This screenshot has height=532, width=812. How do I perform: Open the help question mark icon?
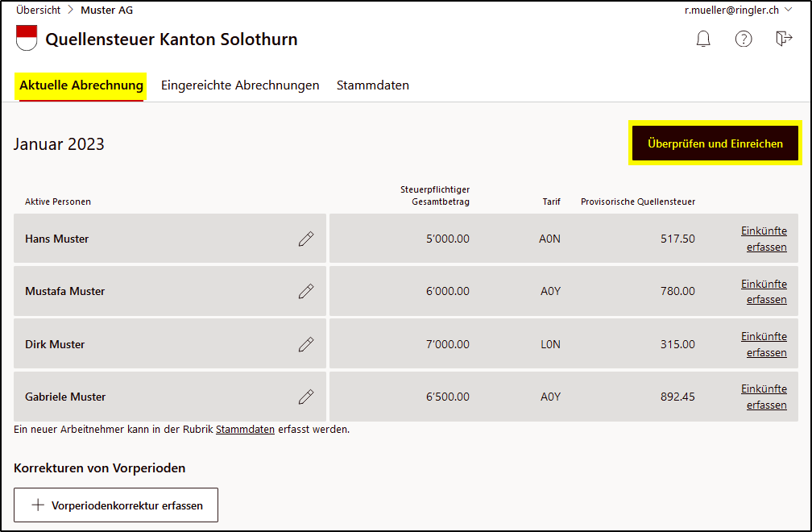tap(744, 39)
